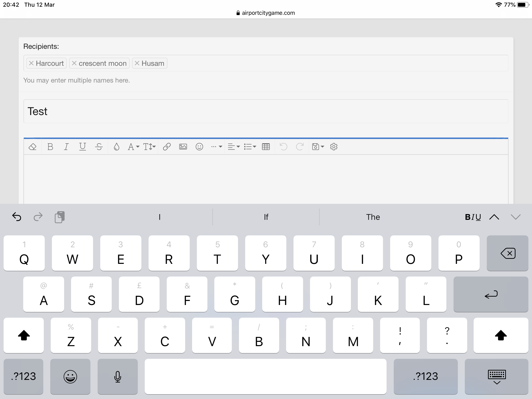Toggle Strikethrough formatting
This screenshot has height=399, width=532.
pyautogui.click(x=99, y=146)
